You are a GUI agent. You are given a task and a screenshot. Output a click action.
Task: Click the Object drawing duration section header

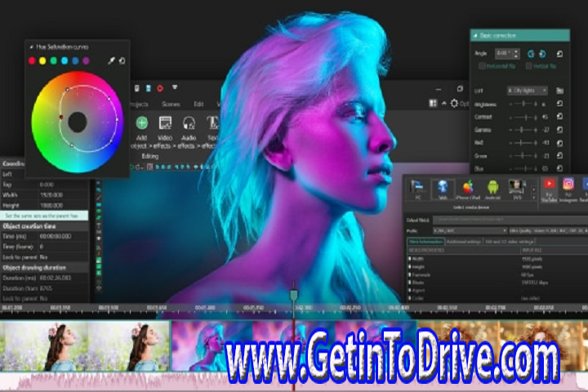click(44, 268)
